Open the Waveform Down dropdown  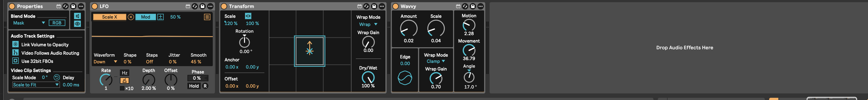pyautogui.click(x=105, y=62)
